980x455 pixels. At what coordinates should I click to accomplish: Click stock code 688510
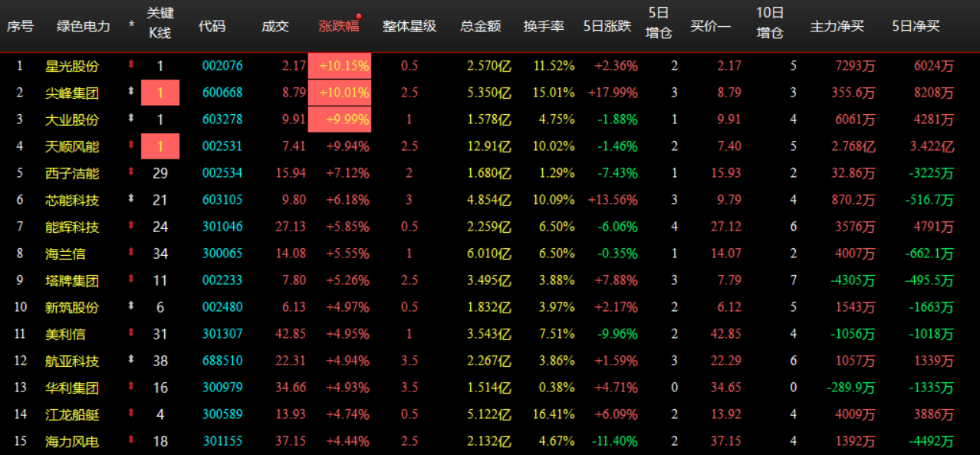click(222, 361)
